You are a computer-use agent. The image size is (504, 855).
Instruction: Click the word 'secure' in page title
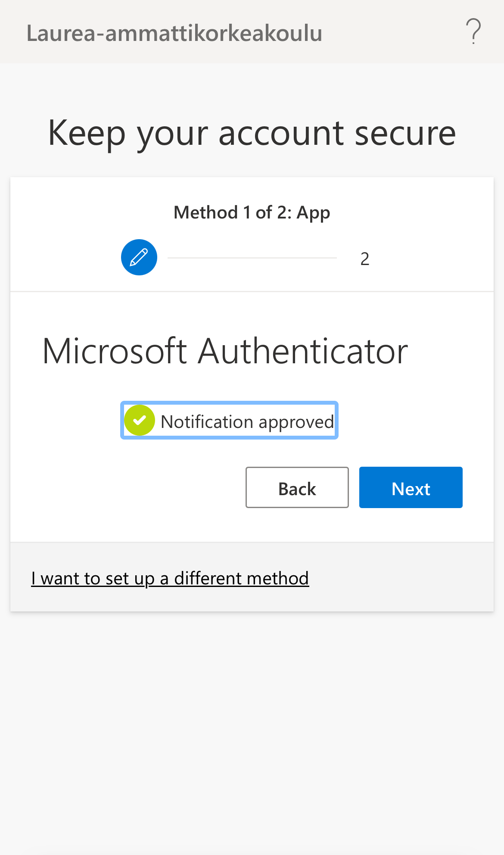405,133
